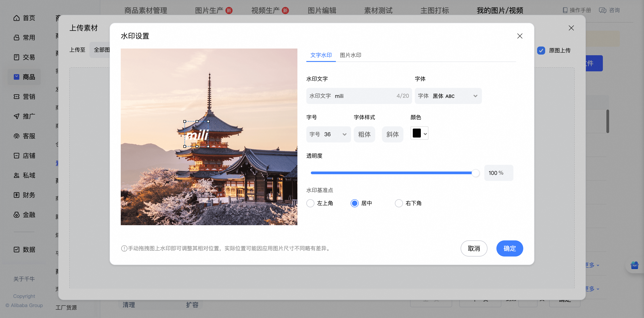Click the background page scrollbar
This screenshot has width=644, height=318.
coord(608,121)
